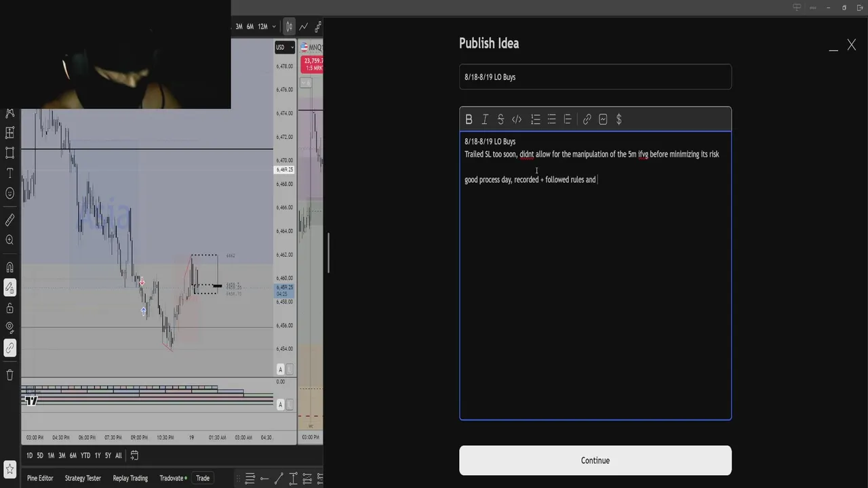Select line chart type icon

pyautogui.click(x=304, y=26)
